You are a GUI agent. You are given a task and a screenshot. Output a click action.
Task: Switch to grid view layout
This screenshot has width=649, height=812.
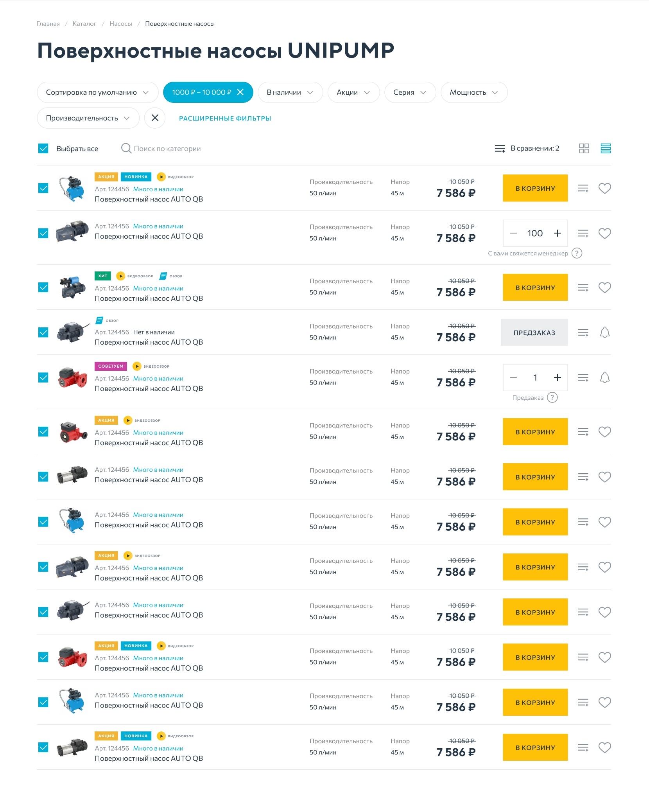[x=584, y=148]
